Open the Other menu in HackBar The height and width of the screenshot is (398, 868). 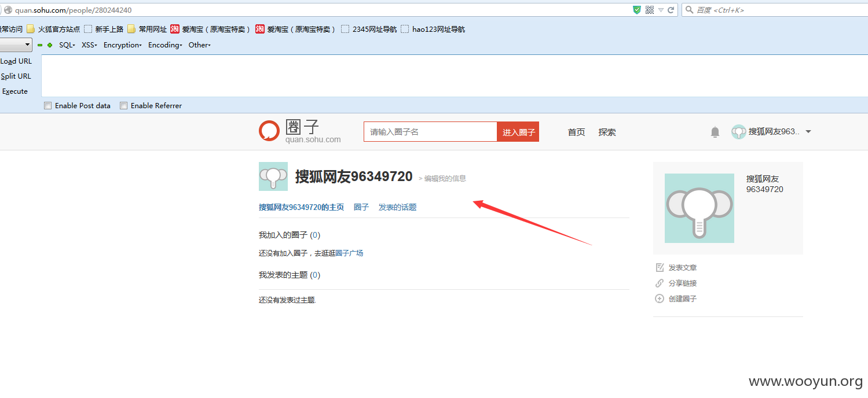[200, 45]
